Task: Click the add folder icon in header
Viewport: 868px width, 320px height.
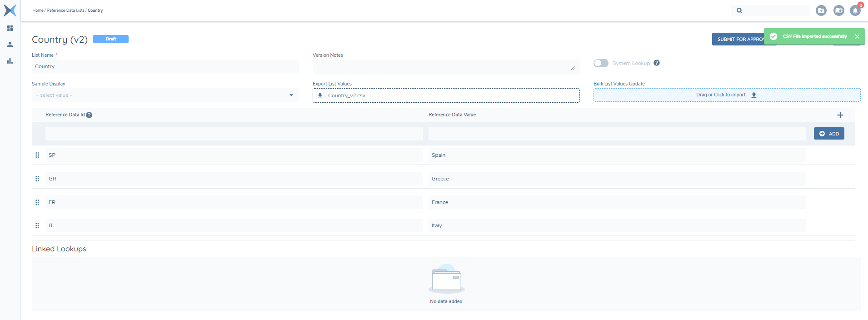Action: tap(839, 10)
